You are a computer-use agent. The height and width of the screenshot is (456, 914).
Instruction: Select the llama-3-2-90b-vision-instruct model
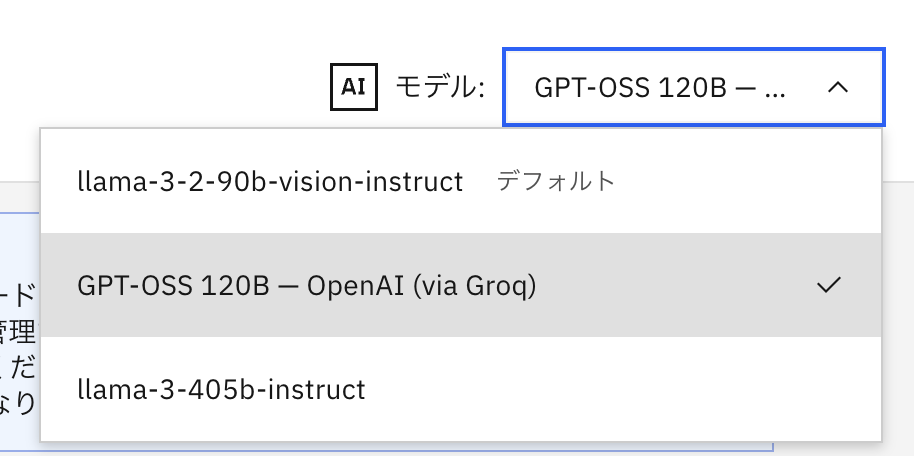click(x=270, y=182)
